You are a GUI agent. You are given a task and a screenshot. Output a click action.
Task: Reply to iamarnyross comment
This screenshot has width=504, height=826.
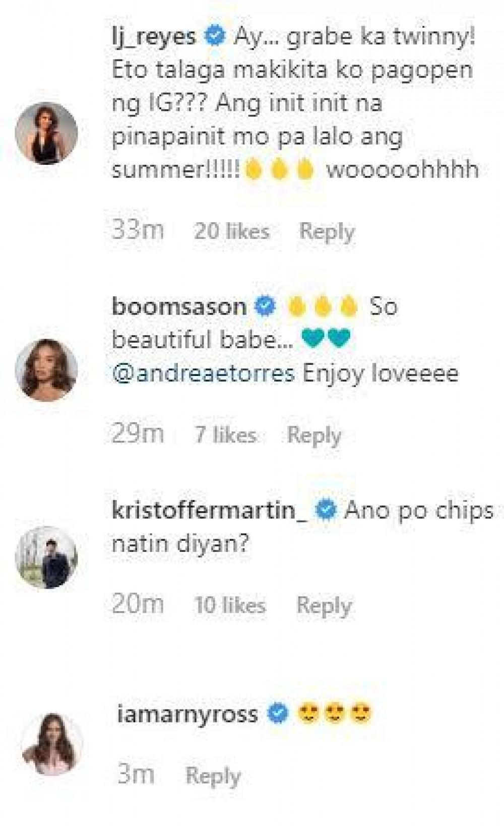coord(213,775)
